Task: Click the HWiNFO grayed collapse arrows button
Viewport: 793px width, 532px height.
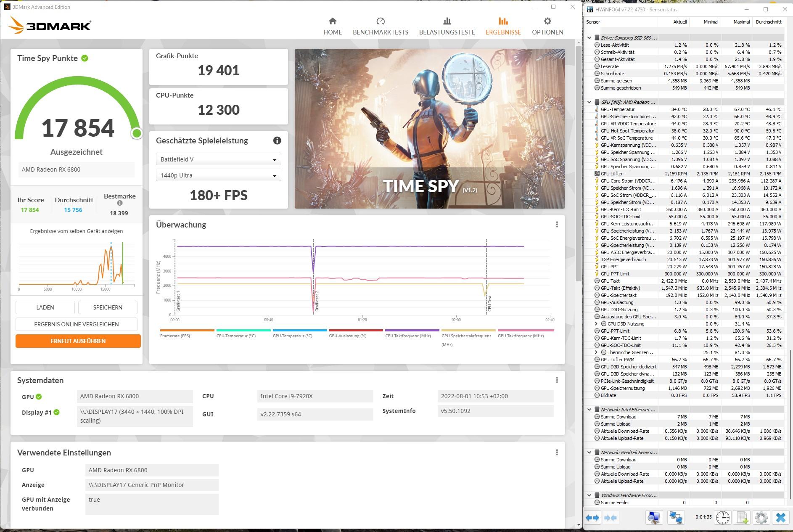Action: (611, 518)
